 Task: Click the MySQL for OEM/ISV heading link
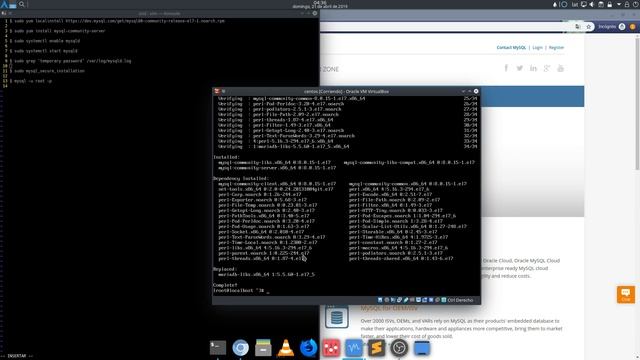pos(389,308)
